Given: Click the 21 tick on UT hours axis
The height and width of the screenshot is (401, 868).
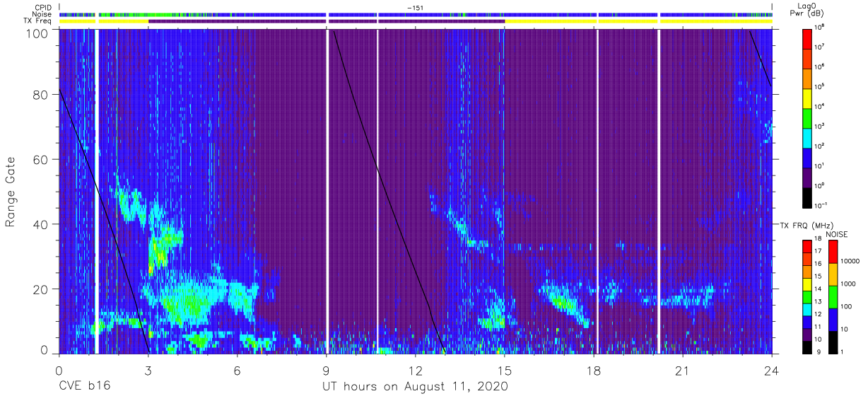Looking at the screenshot, I should [x=683, y=371].
